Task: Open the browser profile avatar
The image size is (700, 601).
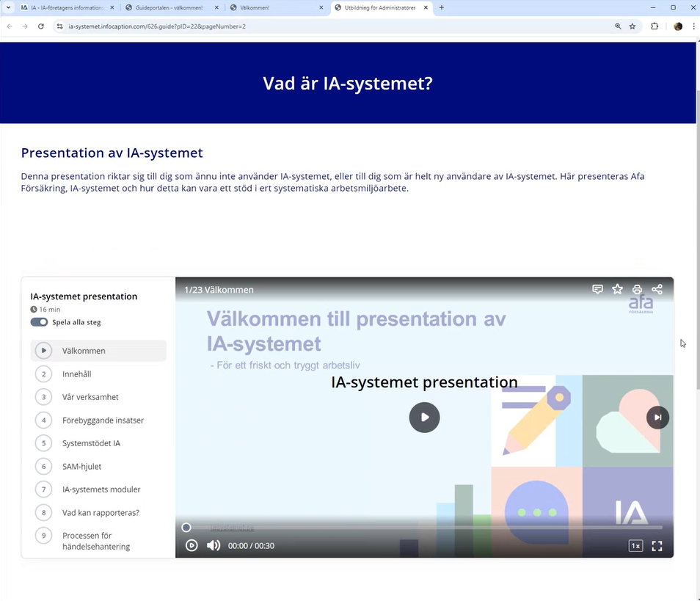Action: [678, 26]
